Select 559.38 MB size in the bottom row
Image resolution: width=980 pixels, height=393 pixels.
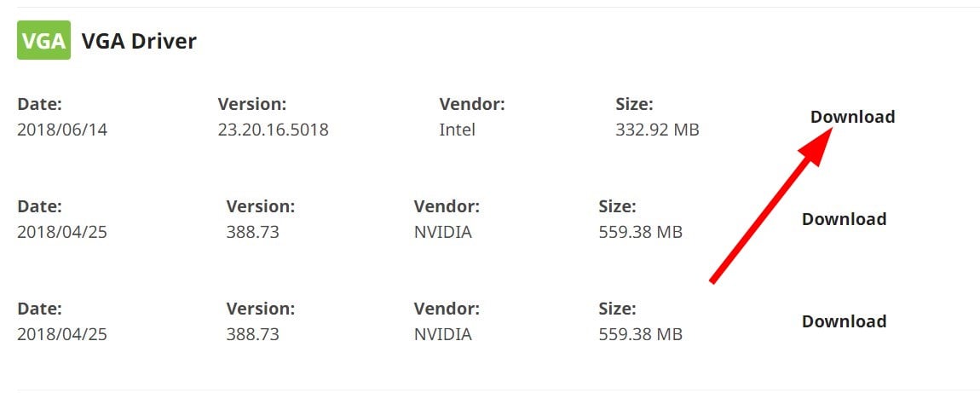click(641, 334)
